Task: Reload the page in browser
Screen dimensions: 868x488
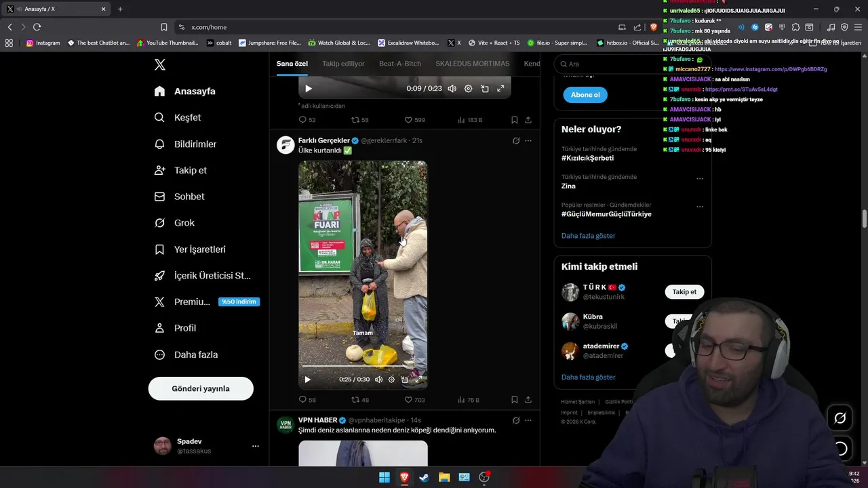Action: click(37, 27)
